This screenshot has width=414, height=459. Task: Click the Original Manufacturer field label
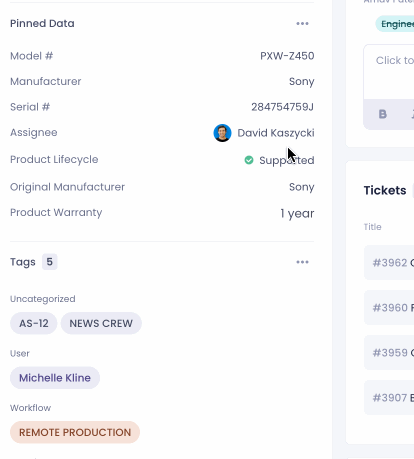(x=67, y=187)
